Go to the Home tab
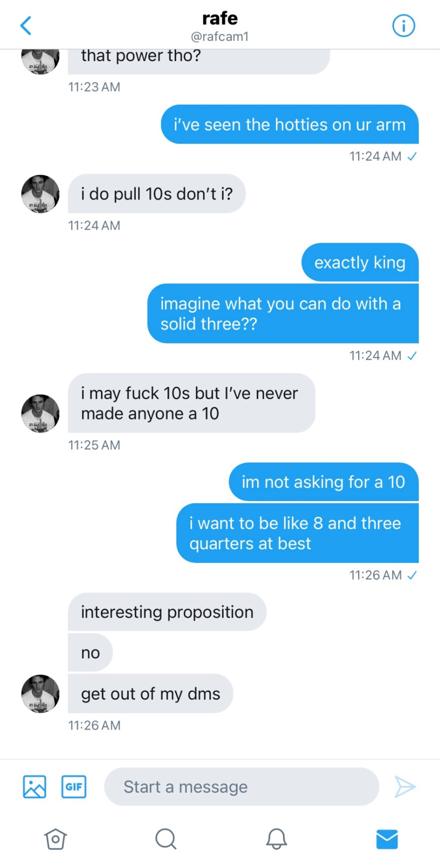440x868 pixels. pyautogui.click(x=56, y=839)
